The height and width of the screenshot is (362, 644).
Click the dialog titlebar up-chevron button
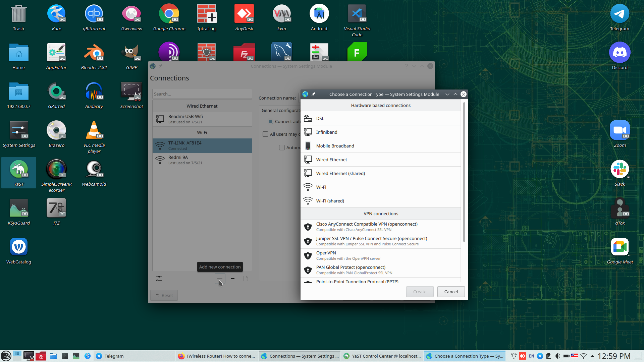pos(455,94)
